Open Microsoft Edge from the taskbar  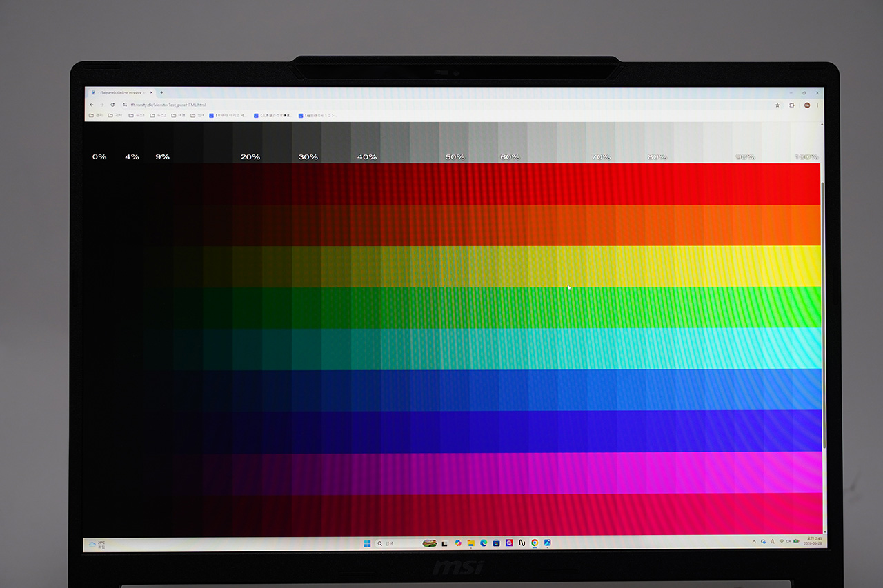coord(484,543)
